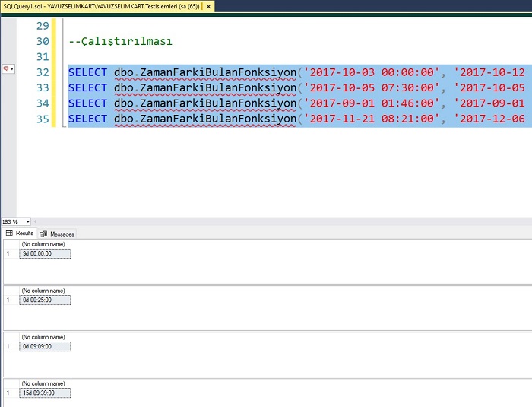Select result cell '0d 00:25:00'
Viewport: 532px width, 407px height.
45,300
